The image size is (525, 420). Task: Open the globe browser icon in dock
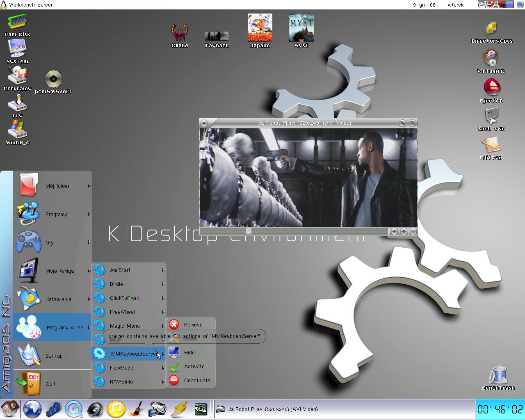(32, 409)
